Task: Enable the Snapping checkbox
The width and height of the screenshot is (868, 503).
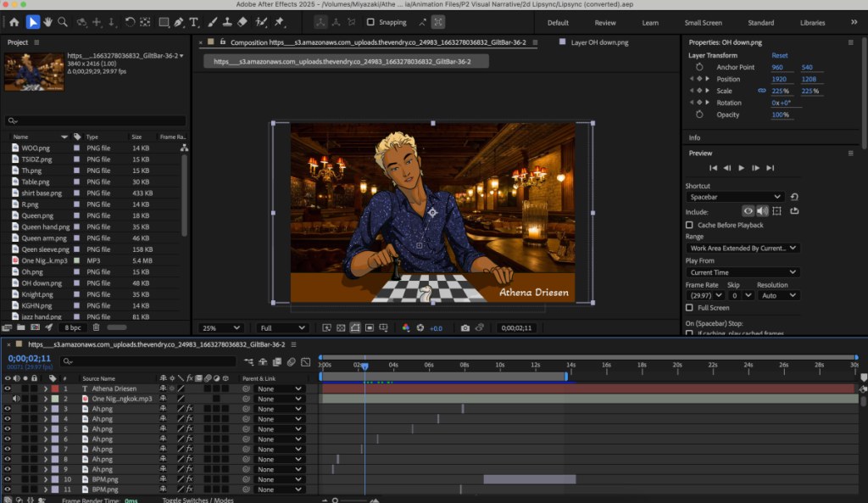Action: (372, 22)
